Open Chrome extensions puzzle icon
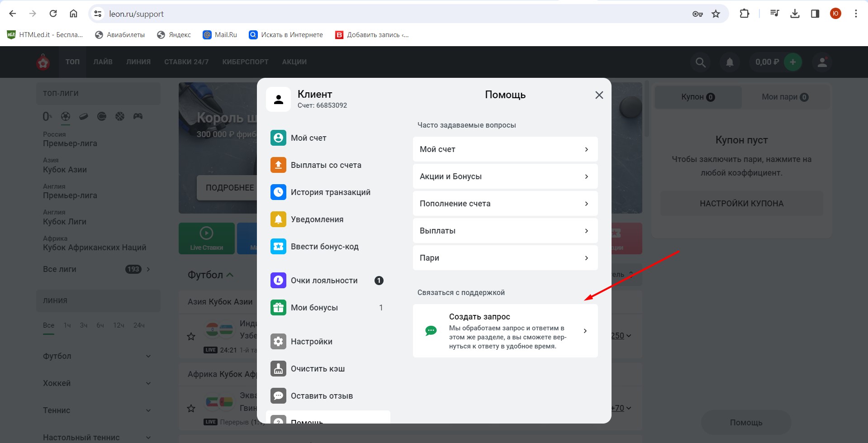Image resolution: width=868 pixels, height=443 pixels. [744, 14]
